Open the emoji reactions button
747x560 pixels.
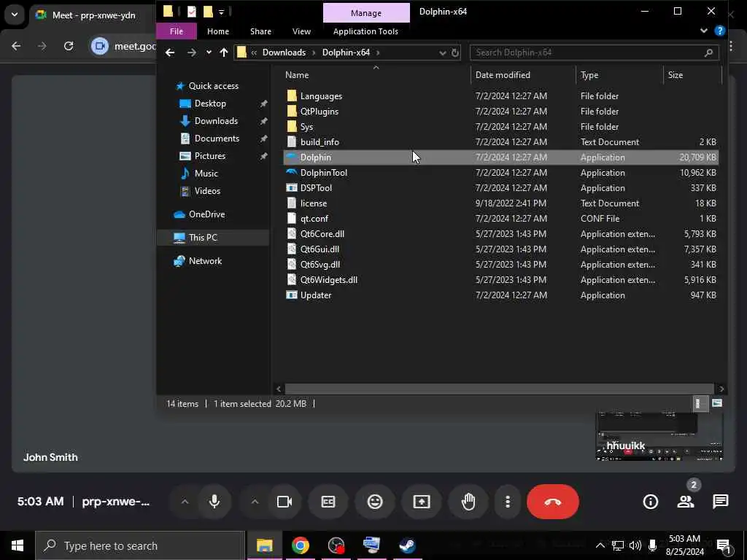click(375, 502)
